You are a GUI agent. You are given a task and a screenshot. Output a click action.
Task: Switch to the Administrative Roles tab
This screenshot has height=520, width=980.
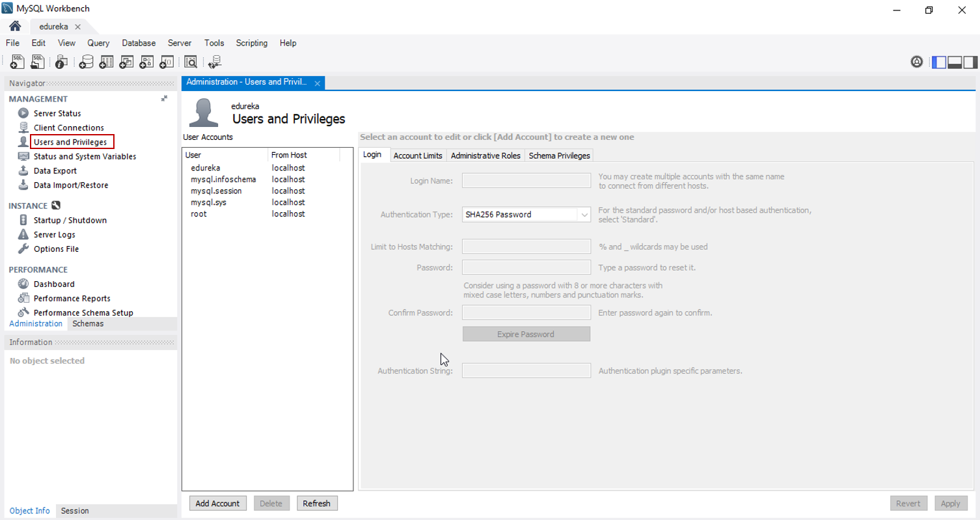pos(485,156)
